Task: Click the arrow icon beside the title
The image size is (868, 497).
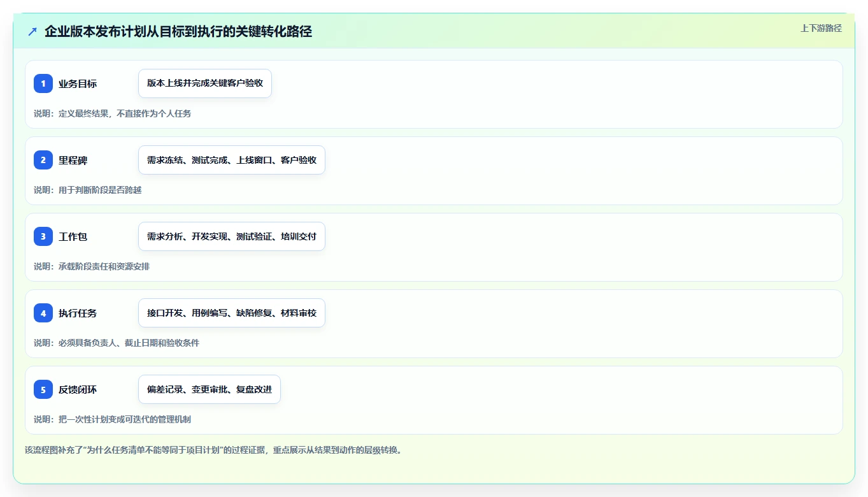Action: pyautogui.click(x=32, y=31)
